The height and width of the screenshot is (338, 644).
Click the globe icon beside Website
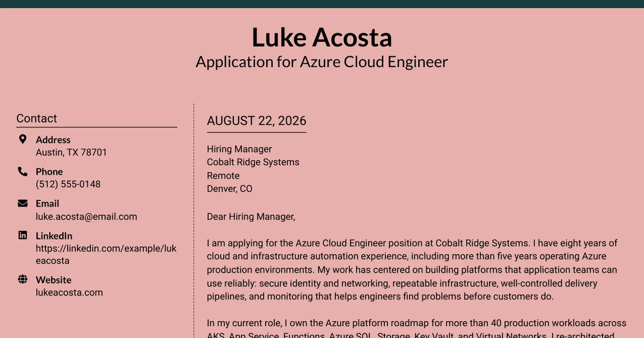click(x=23, y=280)
